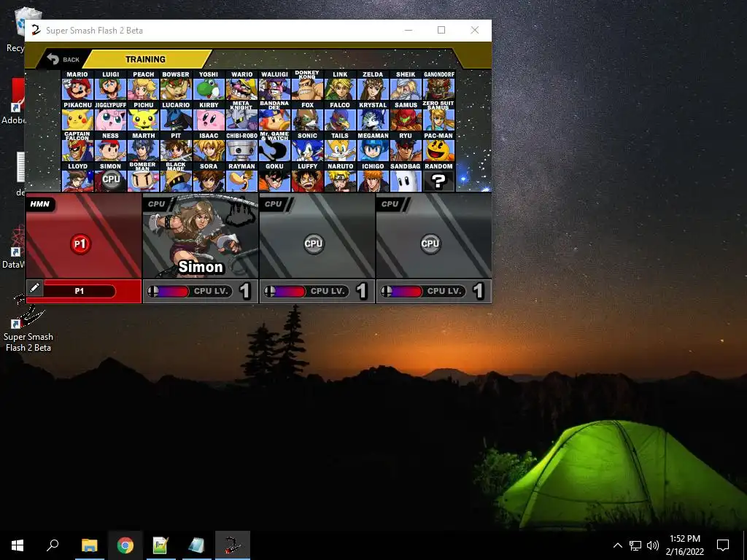Click the Training mode title tab
747x560 pixels.
tap(145, 59)
